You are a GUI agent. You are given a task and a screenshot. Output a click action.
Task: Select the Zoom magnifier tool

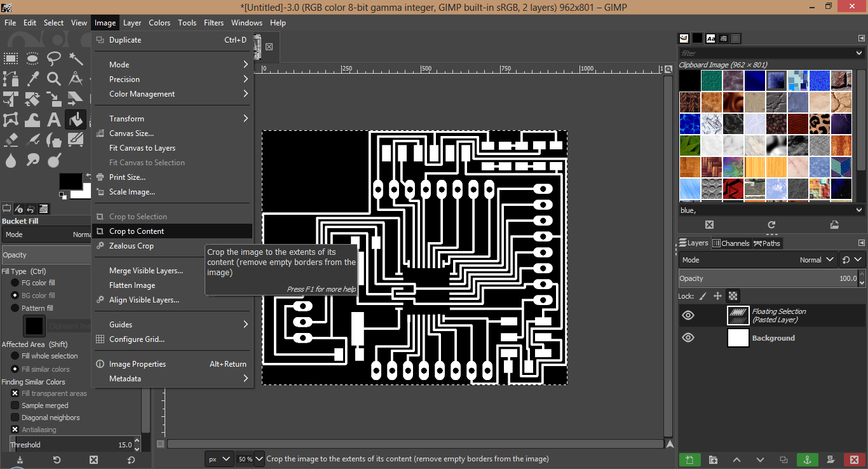coord(54,79)
